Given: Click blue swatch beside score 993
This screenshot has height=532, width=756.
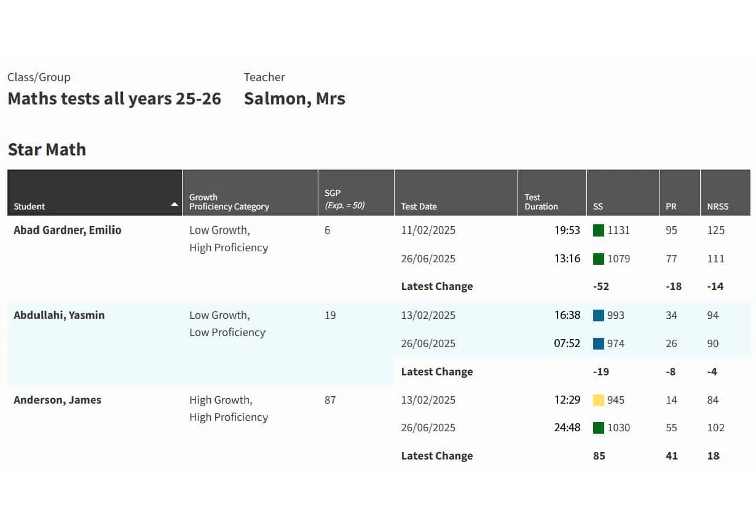Looking at the screenshot, I should click(599, 315).
